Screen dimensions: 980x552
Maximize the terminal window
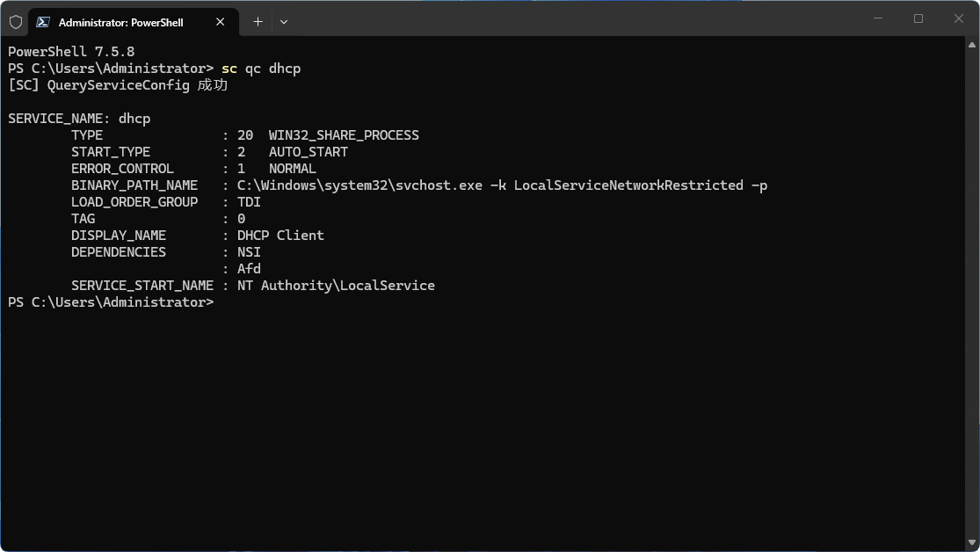tap(918, 18)
